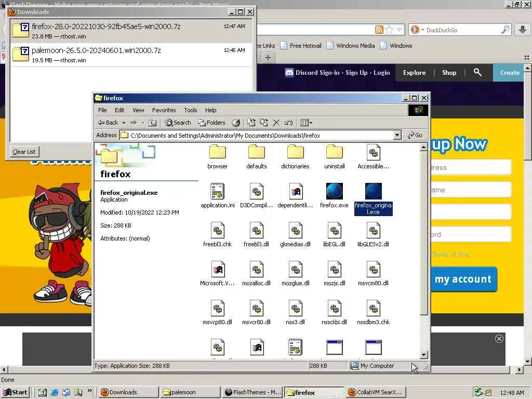Open the Help menu
Image resolution: width=532 pixels, height=399 pixels.
pyautogui.click(x=210, y=110)
